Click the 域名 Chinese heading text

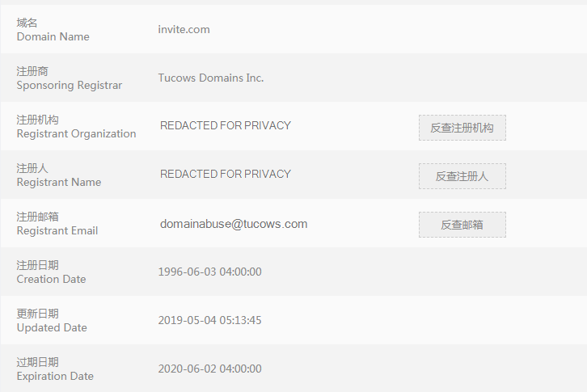coord(27,23)
